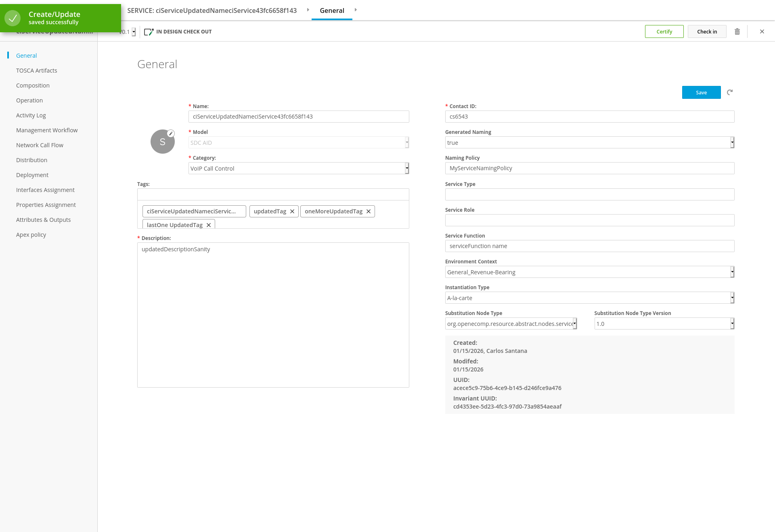Open the Substitution Node Type Version dropdown

pos(664,323)
